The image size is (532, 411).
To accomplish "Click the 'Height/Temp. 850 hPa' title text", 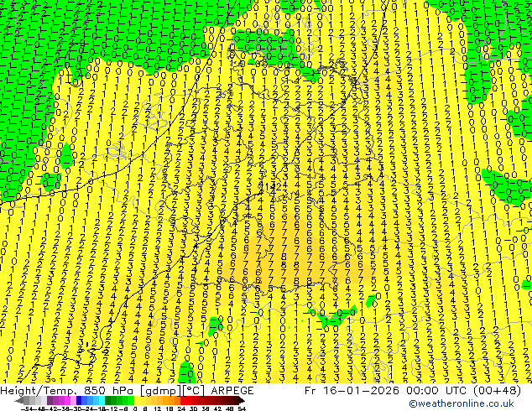I will pyautogui.click(x=68, y=391).
